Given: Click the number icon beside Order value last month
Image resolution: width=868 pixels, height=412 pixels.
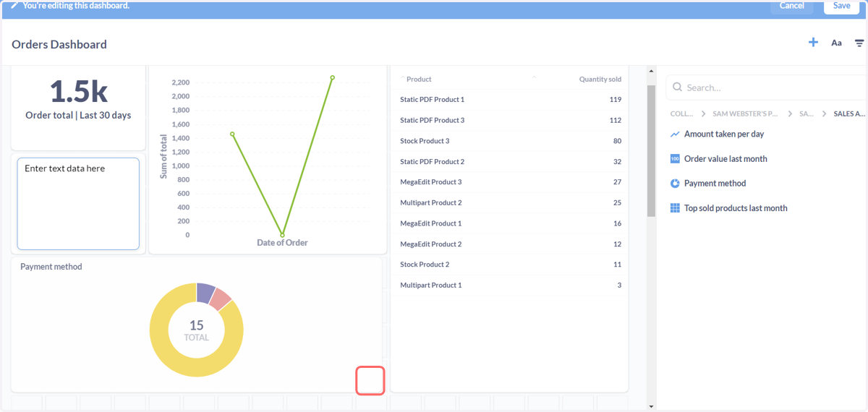Looking at the screenshot, I should coord(675,159).
